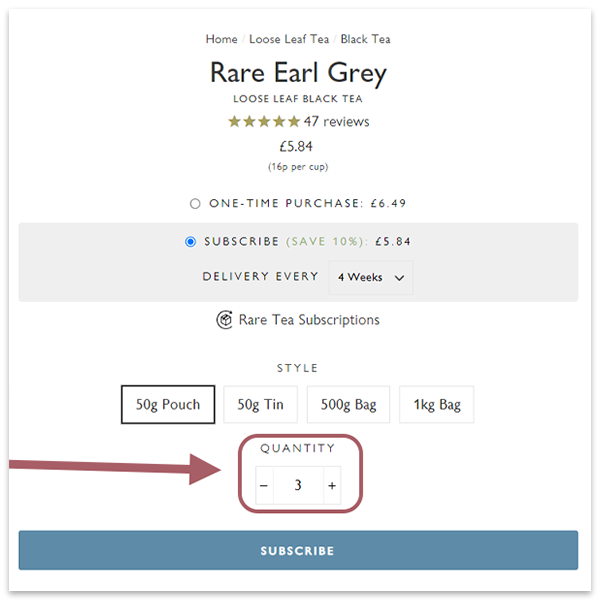Open Black Tea breadcrumb link
600x600 pixels.
coord(365,39)
